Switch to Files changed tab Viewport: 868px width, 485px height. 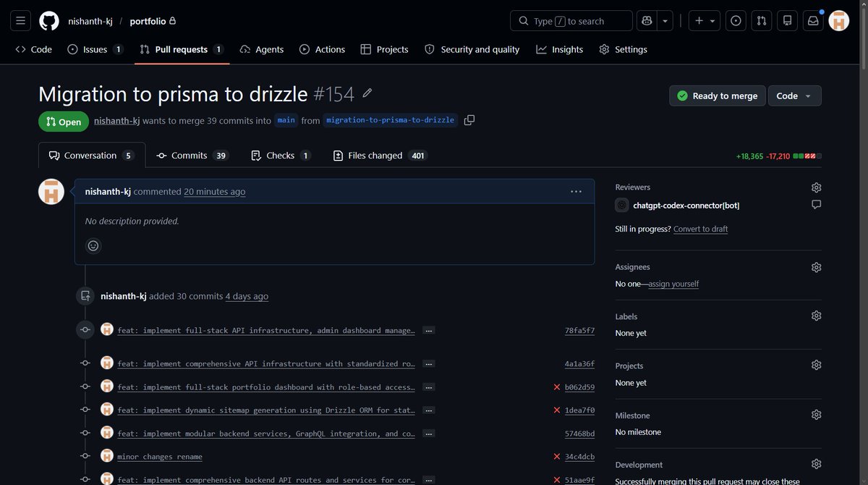click(380, 155)
